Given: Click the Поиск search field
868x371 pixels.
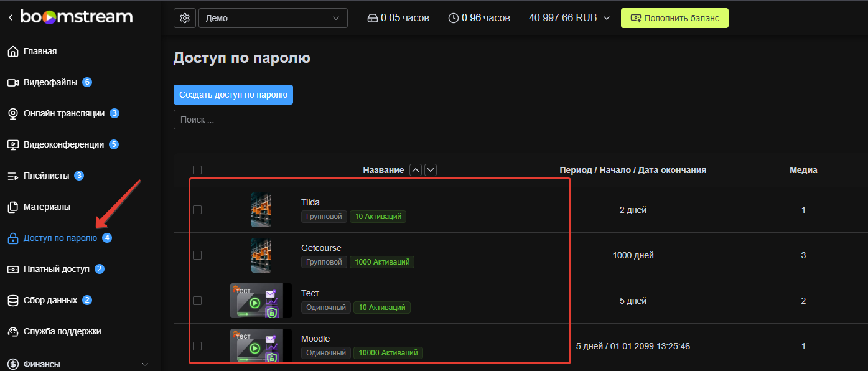Looking at the screenshot, I should click(520, 120).
